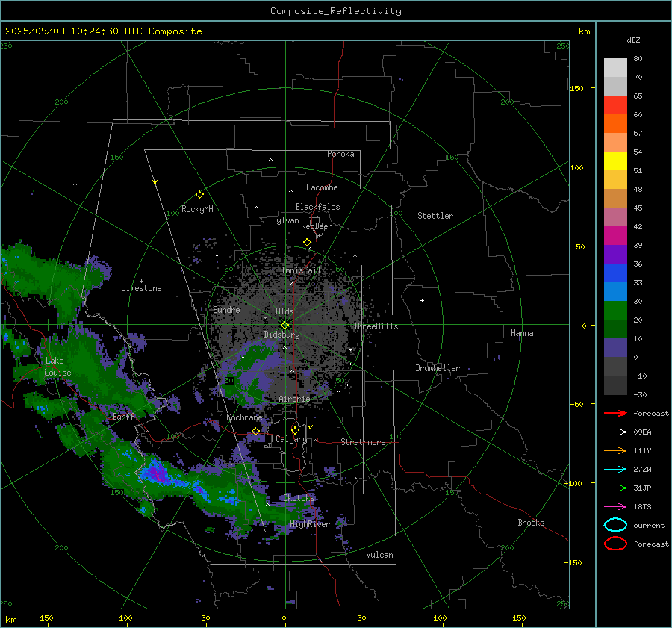
Task: Click the 150 tick label on right axis
Action: tap(577, 88)
